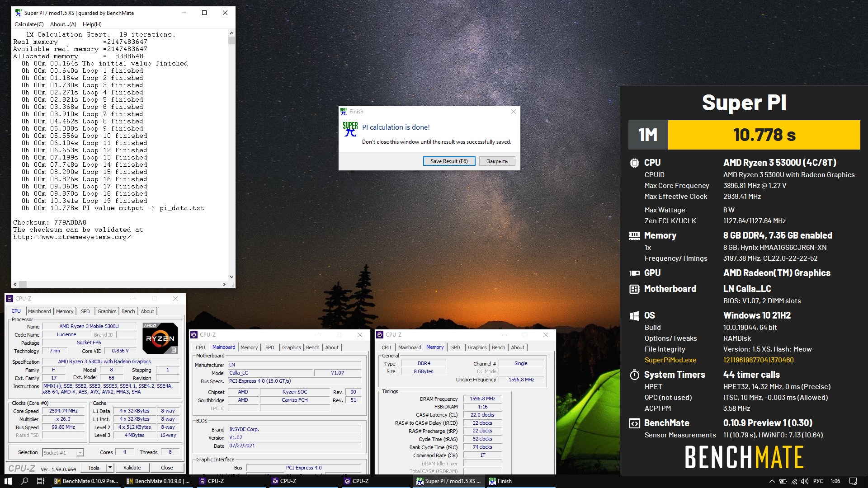Click the CPU chip icon in BenchMate panel

(634, 163)
